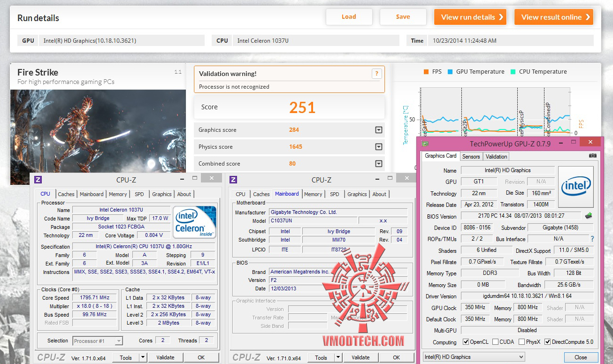
Task: Open the GPU-Z Validation tab
Action: (x=496, y=157)
